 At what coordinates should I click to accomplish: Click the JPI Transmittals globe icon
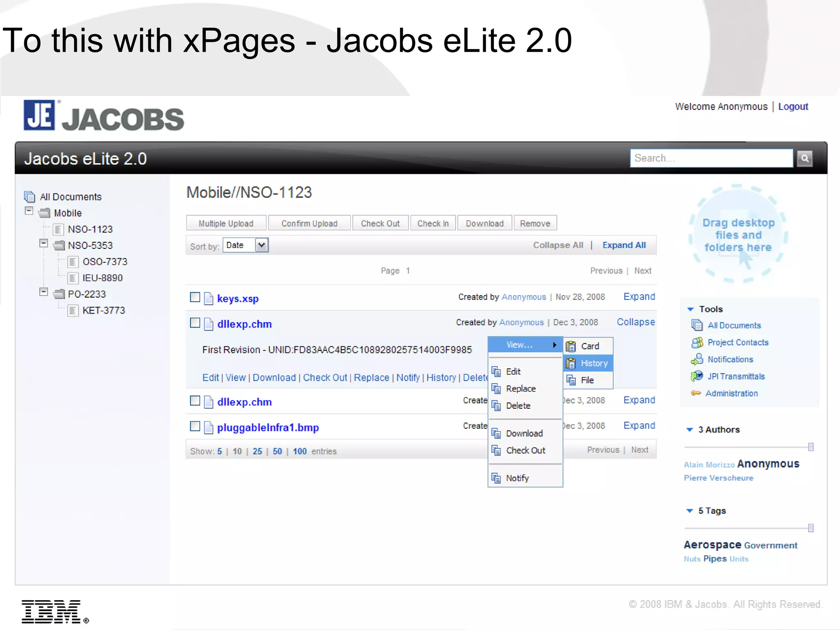click(x=697, y=376)
